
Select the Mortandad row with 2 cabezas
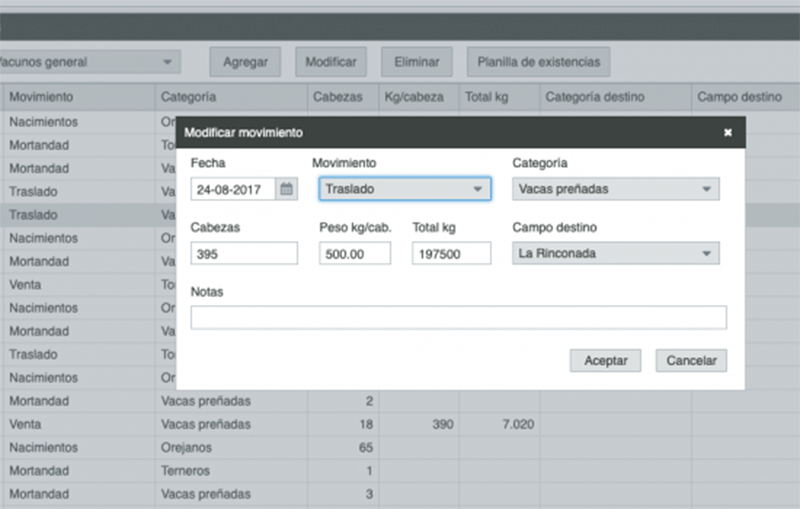[x=400, y=401]
